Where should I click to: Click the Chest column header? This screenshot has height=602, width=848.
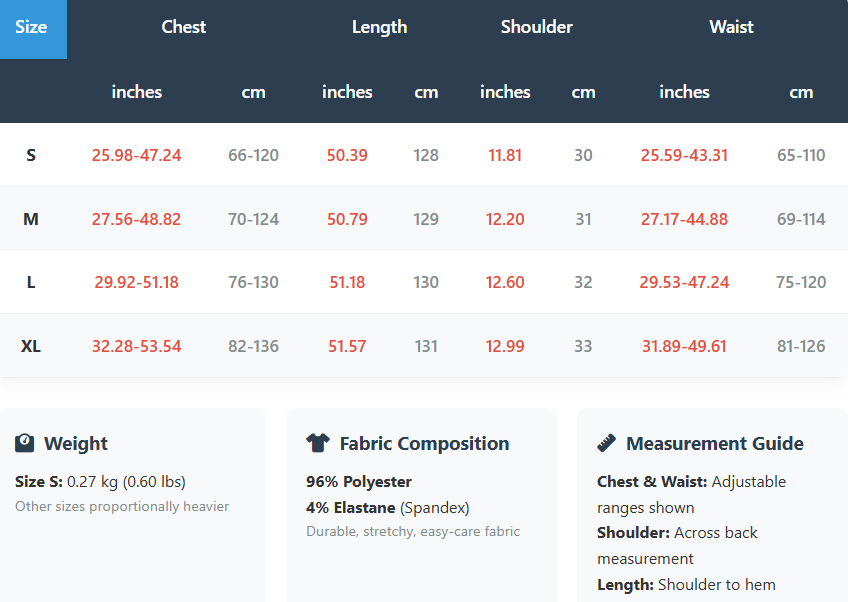184,27
